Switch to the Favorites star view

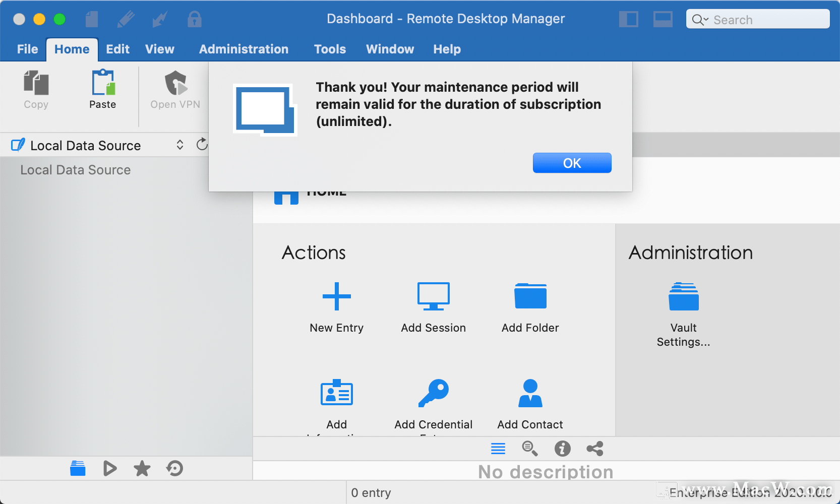142,468
